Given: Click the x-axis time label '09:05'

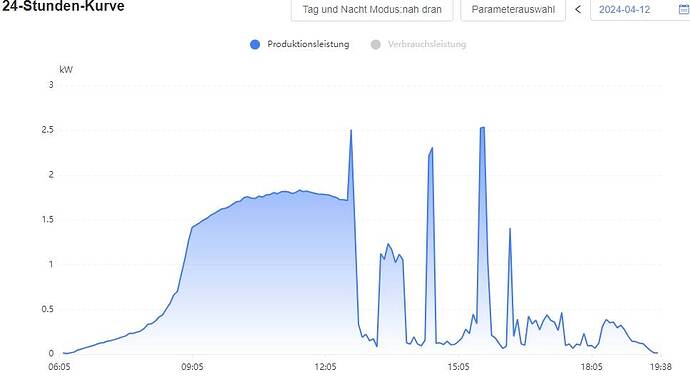Looking at the screenshot, I should tap(192, 367).
